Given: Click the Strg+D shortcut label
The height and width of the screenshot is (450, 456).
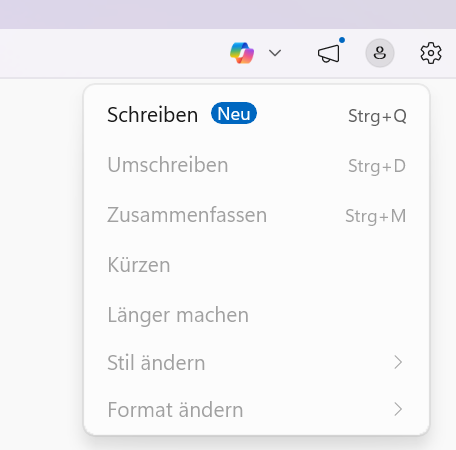Looking at the screenshot, I should point(377,166).
